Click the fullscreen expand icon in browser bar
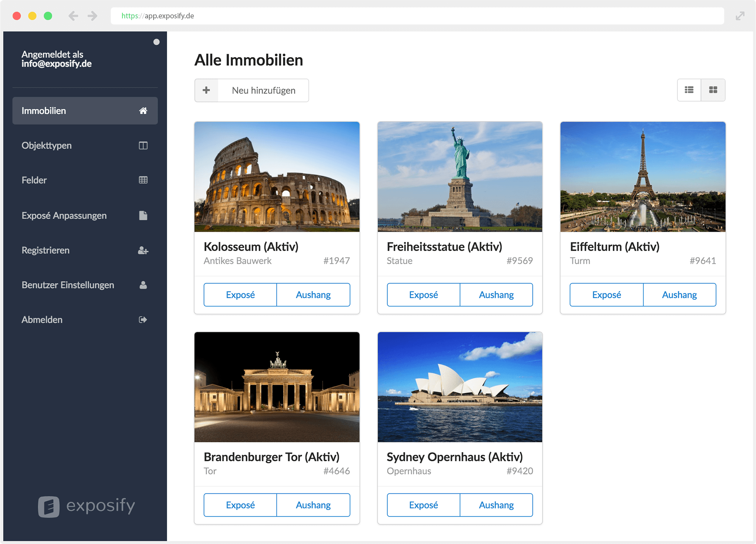756x544 pixels. (740, 16)
